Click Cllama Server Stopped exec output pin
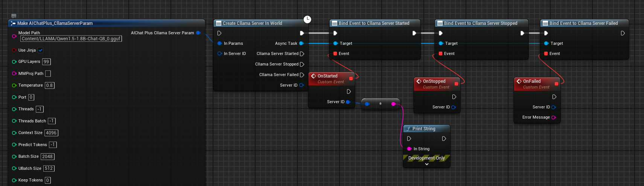The image size is (644, 186). coord(302,64)
